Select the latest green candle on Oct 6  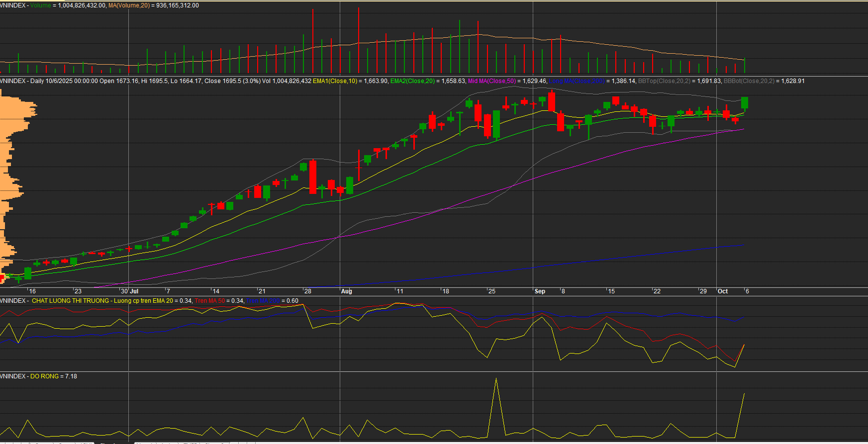pyautogui.click(x=744, y=103)
